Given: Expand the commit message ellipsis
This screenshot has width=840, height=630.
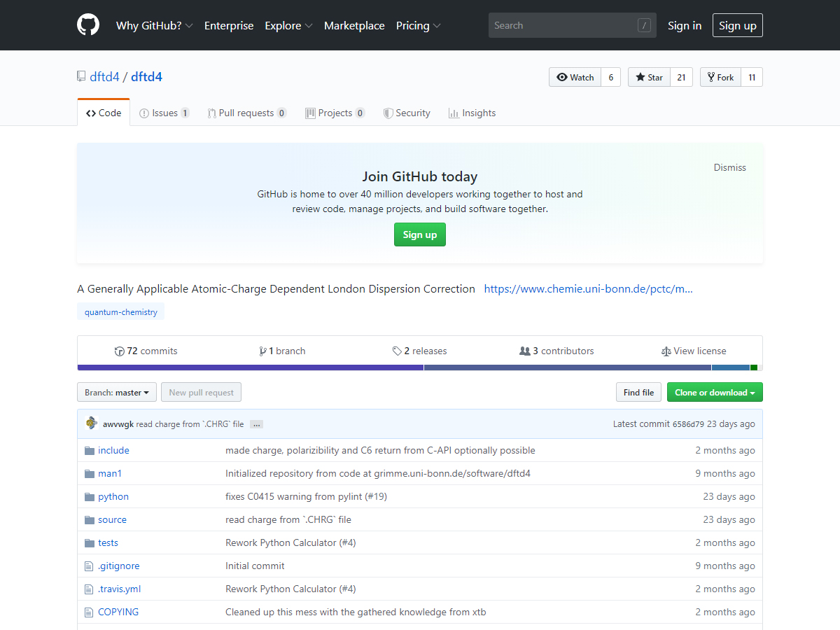Looking at the screenshot, I should pos(256,424).
